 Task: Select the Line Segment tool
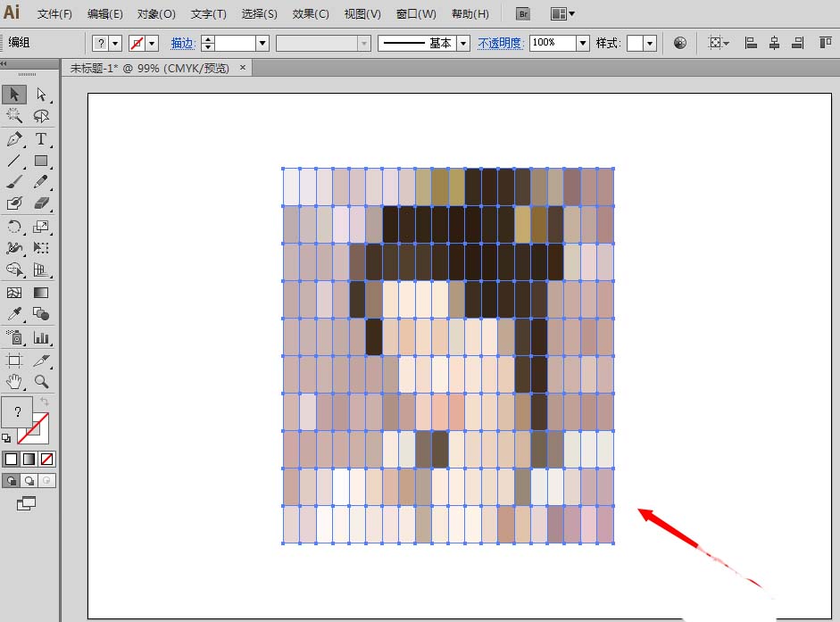click(14, 161)
